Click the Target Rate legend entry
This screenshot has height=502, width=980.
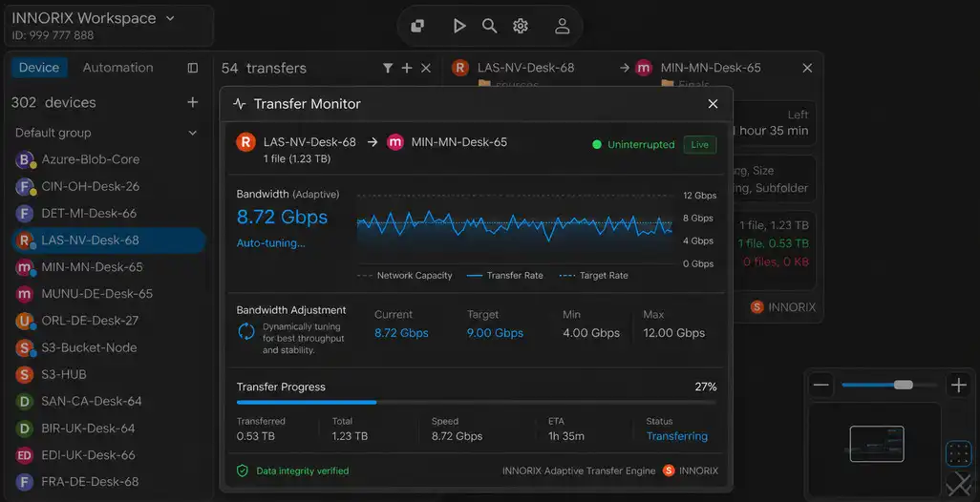click(x=594, y=276)
